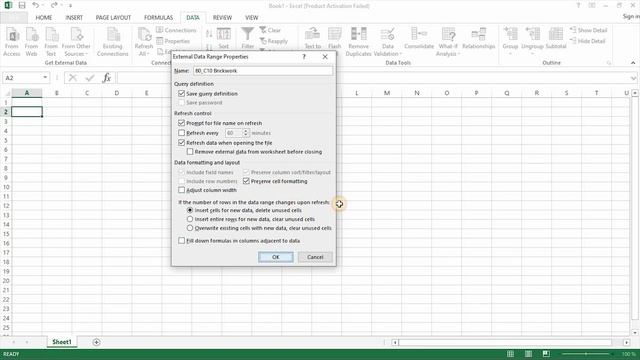Image resolution: width=640 pixels, height=360 pixels.
Task: Click Text to Columns icon
Action: [x=313, y=34]
